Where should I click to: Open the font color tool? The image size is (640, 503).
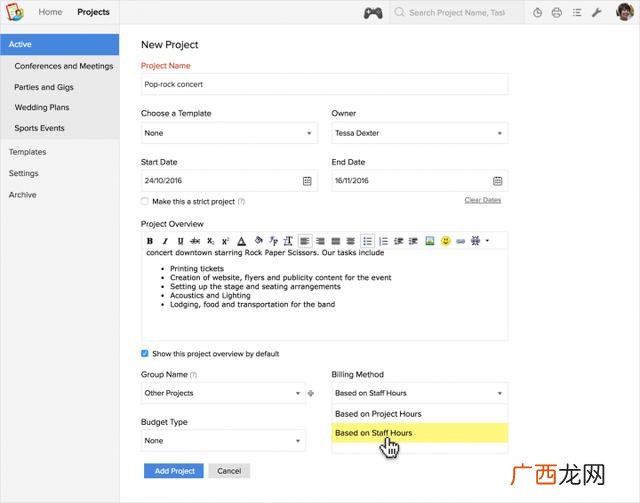[242, 241]
